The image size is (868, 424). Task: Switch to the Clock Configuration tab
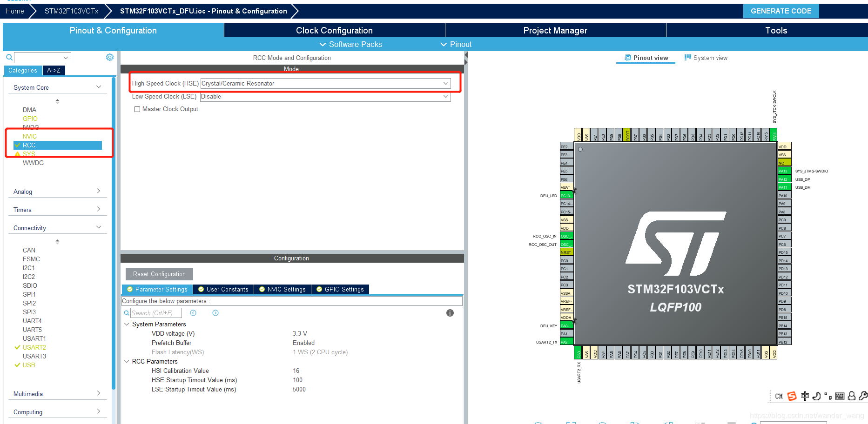coord(334,30)
